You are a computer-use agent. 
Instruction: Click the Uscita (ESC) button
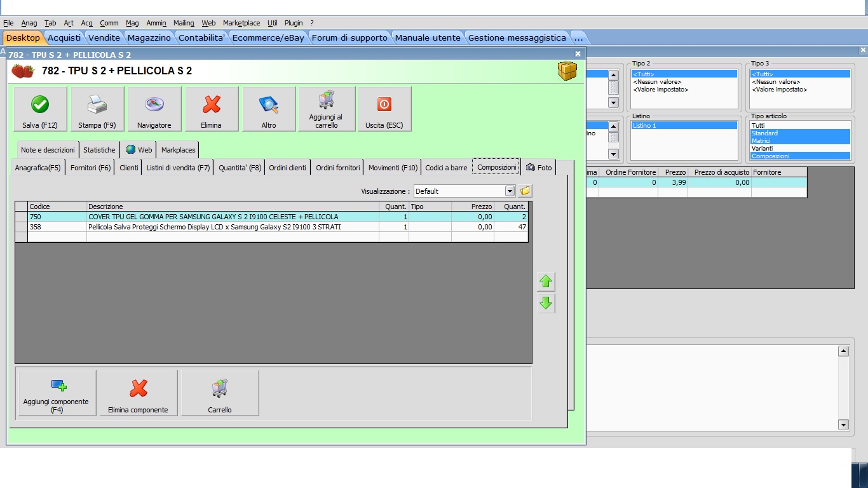384,109
